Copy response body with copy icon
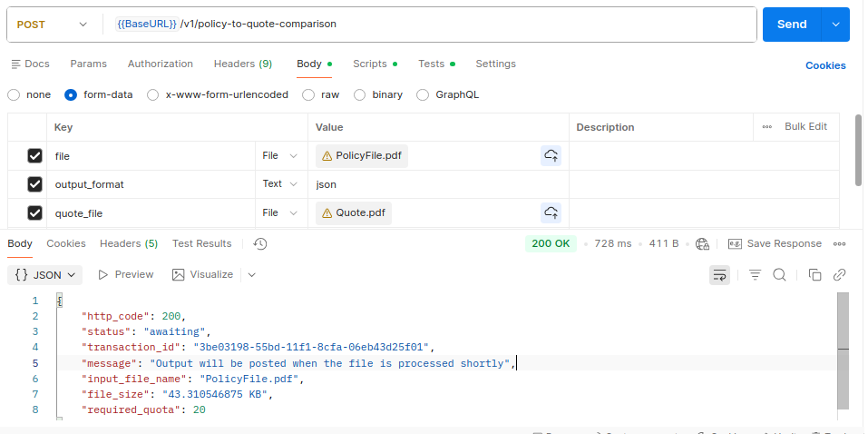The width and height of the screenshot is (868, 434). pos(814,275)
